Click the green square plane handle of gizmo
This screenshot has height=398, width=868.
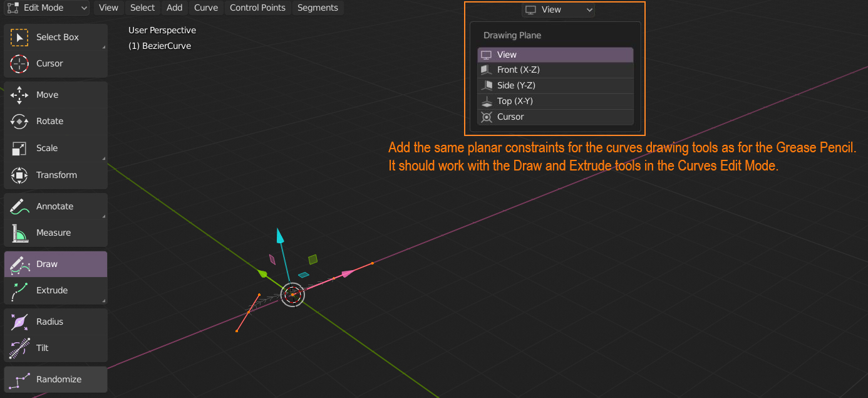(x=313, y=259)
